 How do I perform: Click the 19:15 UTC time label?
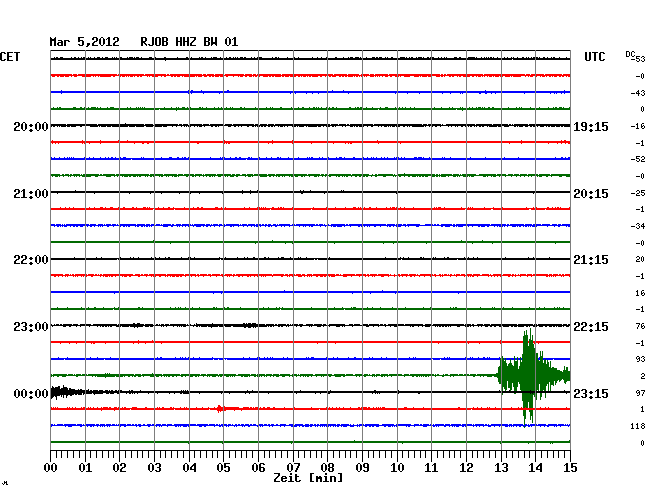591,127
